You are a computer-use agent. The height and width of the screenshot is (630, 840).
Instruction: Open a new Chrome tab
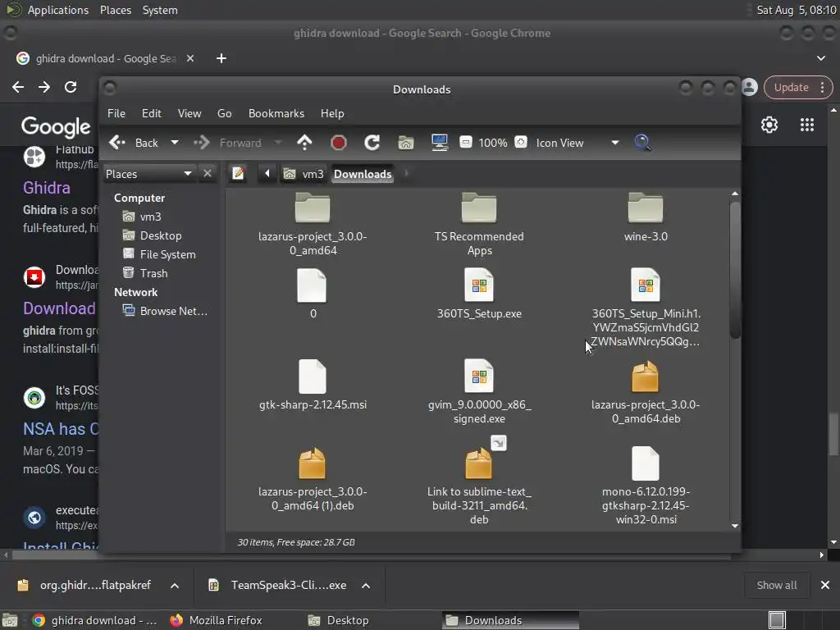(221, 58)
